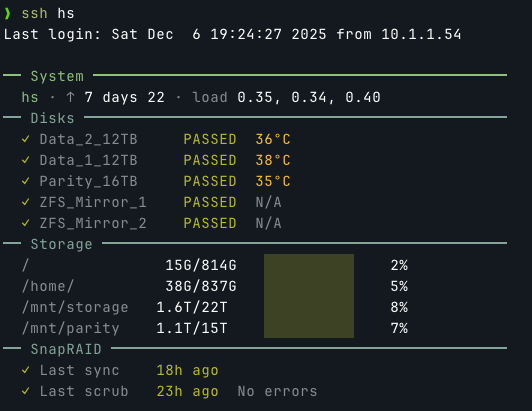This screenshot has height=411, width=532.
Task: Click the 38°C temperature reading
Action: pos(273,161)
